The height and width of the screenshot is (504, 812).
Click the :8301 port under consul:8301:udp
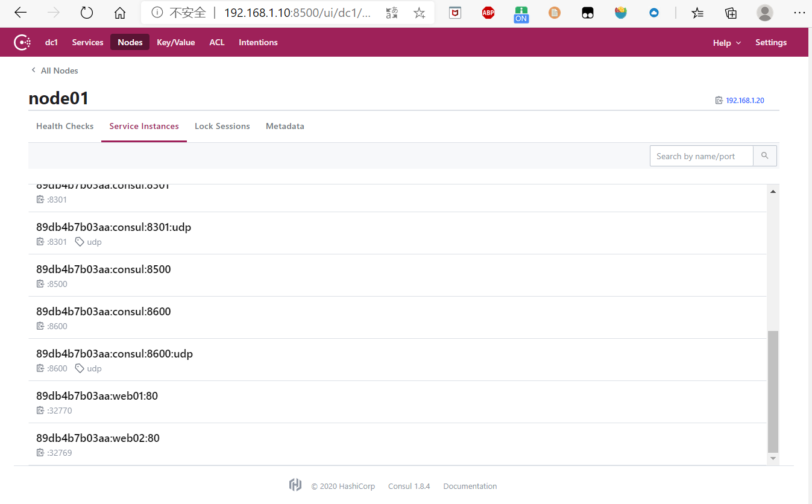coord(57,242)
